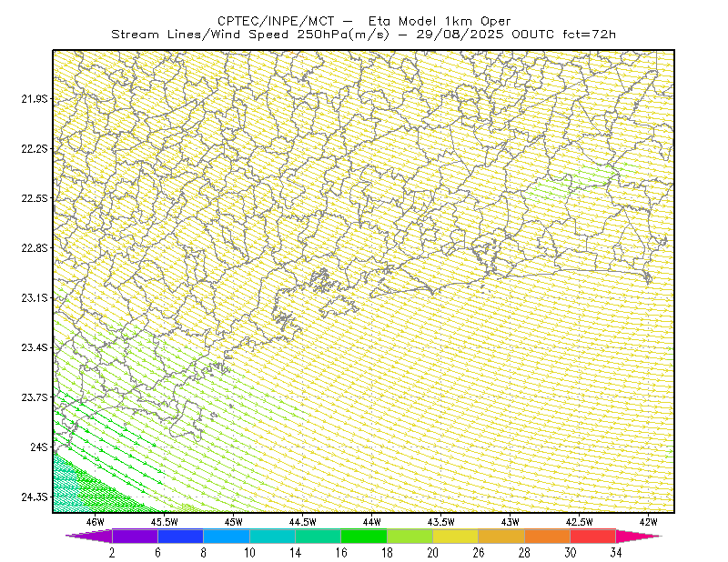Click the CPTEC/INPE/MCT Eta Model title

pyautogui.click(x=364, y=21)
